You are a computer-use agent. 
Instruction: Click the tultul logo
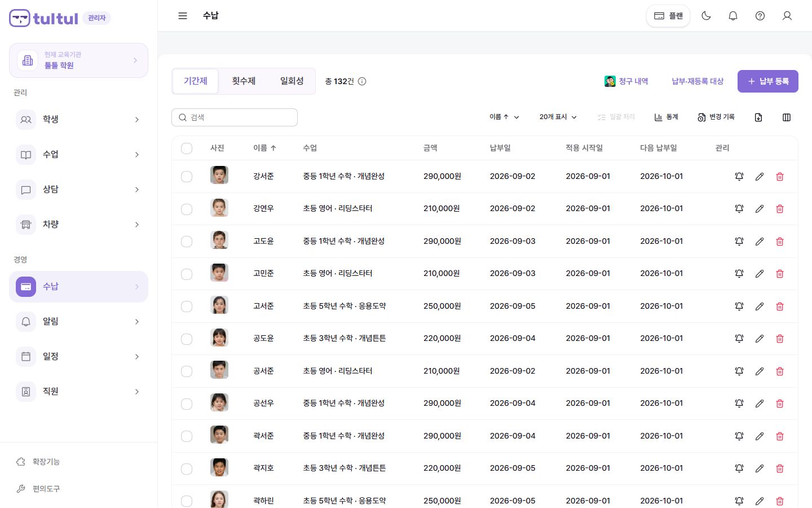pos(44,18)
